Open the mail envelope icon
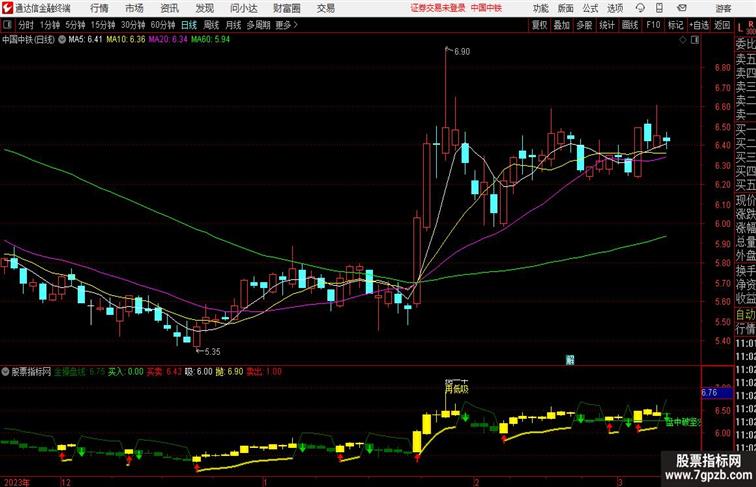Image resolution: width=756 pixels, height=487 pixels. click(x=682, y=8)
